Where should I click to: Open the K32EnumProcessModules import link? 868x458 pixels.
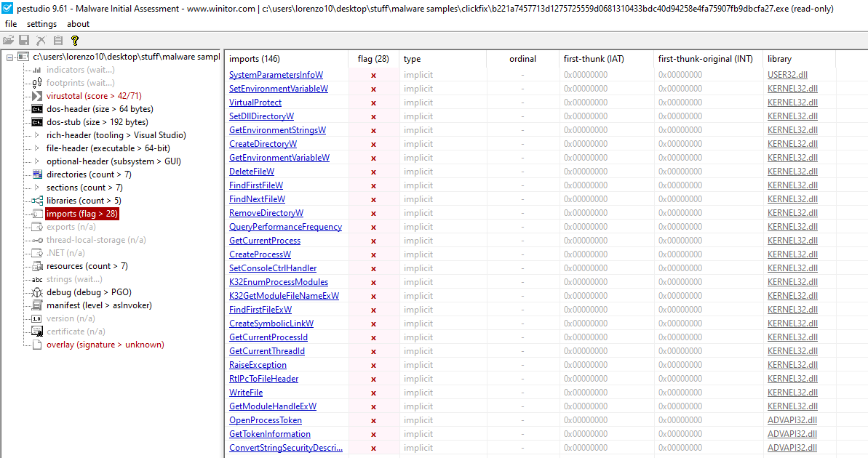pyautogui.click(x=279, y=282)
